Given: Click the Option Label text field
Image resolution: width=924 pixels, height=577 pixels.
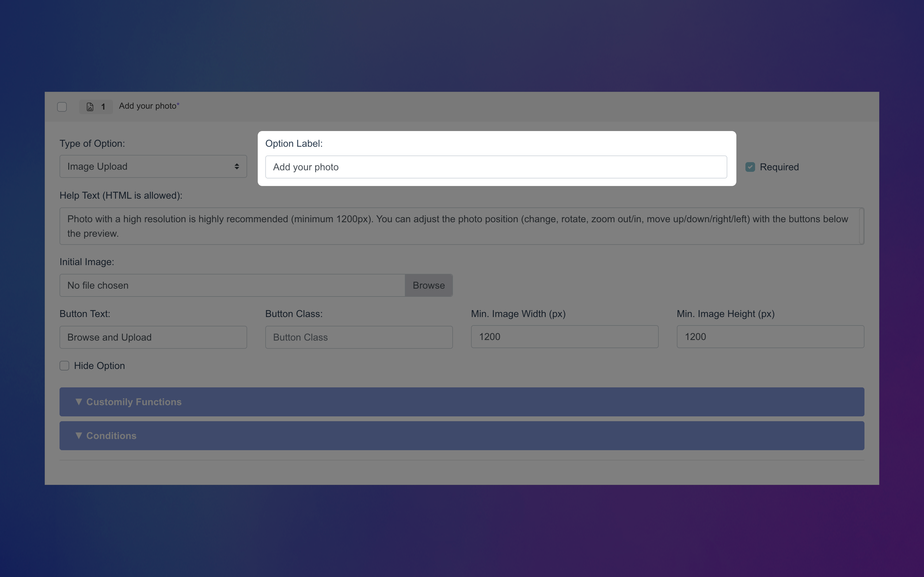Looking at the screenshot, I should pos(496,167).
